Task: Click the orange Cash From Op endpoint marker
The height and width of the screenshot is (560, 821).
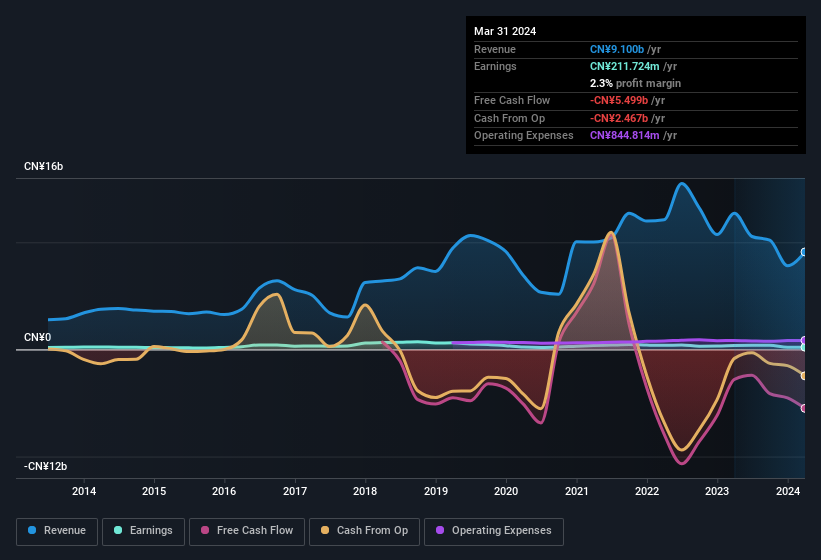Action: coord(804,376)
